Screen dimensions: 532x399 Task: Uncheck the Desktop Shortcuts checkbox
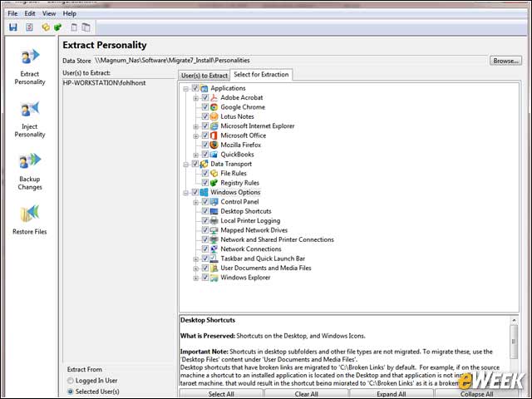click(205, 211)
